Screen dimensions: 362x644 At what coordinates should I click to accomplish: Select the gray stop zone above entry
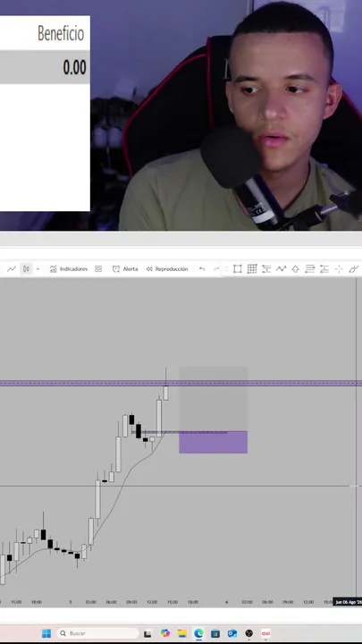213,399
